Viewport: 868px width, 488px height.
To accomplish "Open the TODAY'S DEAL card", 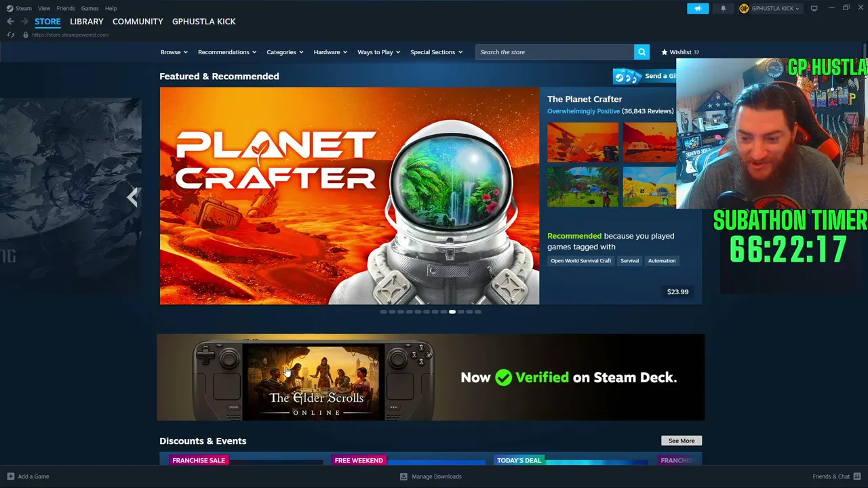I will pyautogui.click(x=572, y=460).
